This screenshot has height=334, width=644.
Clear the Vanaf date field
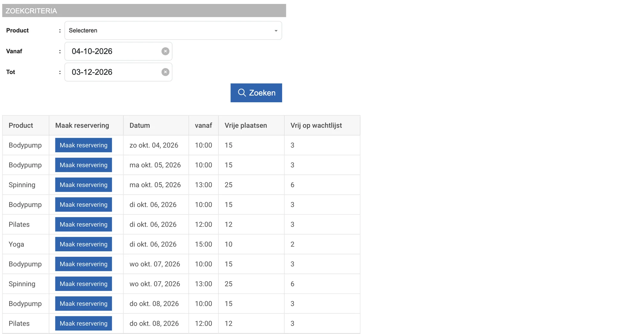coord(165,51)
